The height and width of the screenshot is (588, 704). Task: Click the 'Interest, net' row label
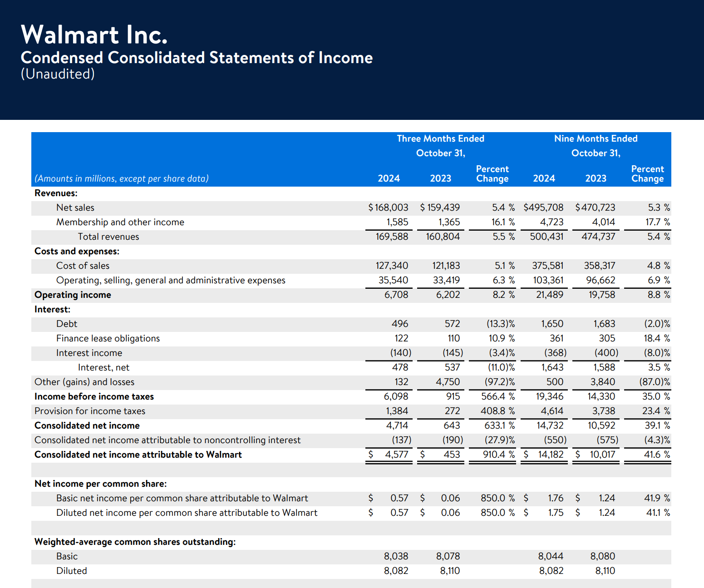(103, 367)
